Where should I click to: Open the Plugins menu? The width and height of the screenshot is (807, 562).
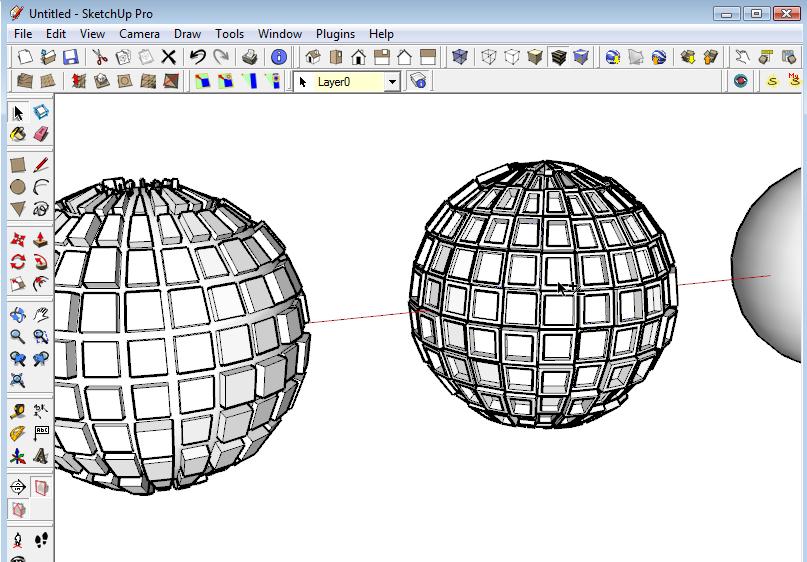point(336,34)
